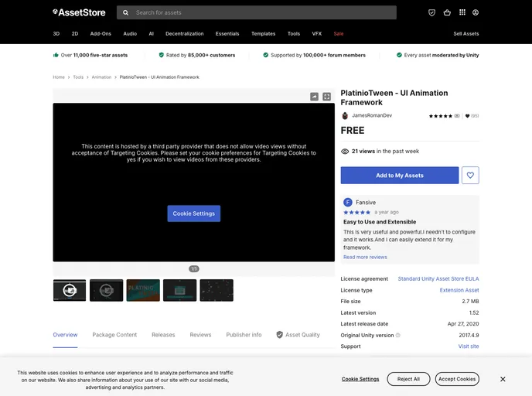Open the apps grid icon
The image size is (532, 396).
pyautogui.click(x=462, y=12)
